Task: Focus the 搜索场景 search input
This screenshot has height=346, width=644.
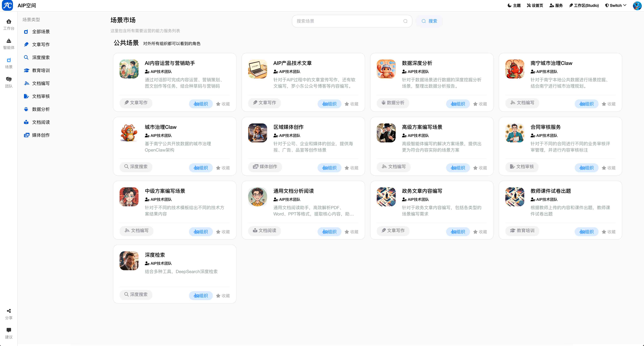Action: 352,21
